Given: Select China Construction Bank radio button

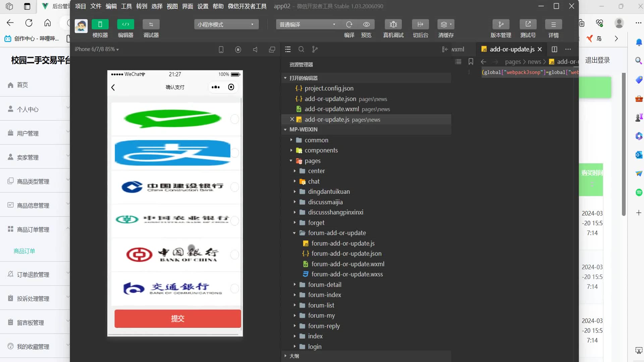Looking at the screenshot, I should (234, 187).
